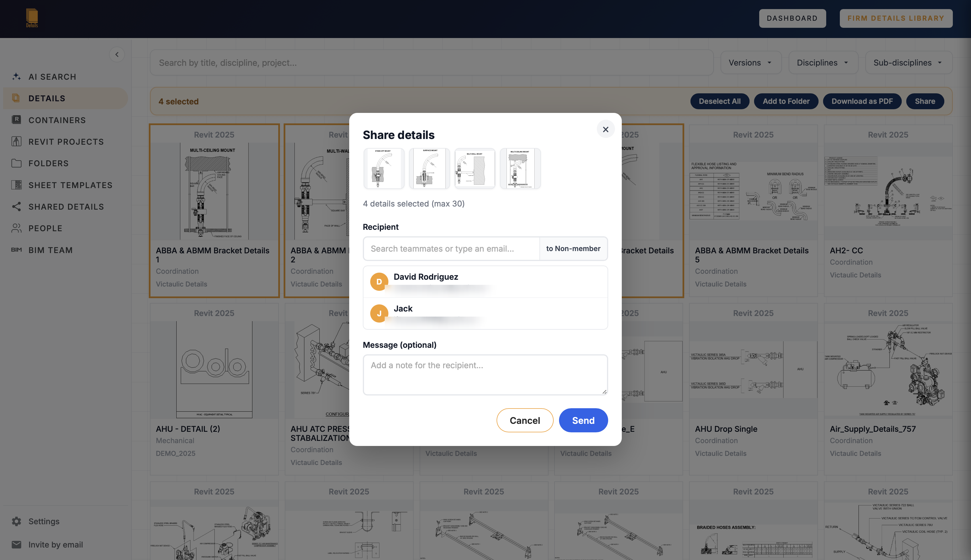Open the AHU Drop Single card
This screenshot has height=560, width=971.
(x=753, y=389)
